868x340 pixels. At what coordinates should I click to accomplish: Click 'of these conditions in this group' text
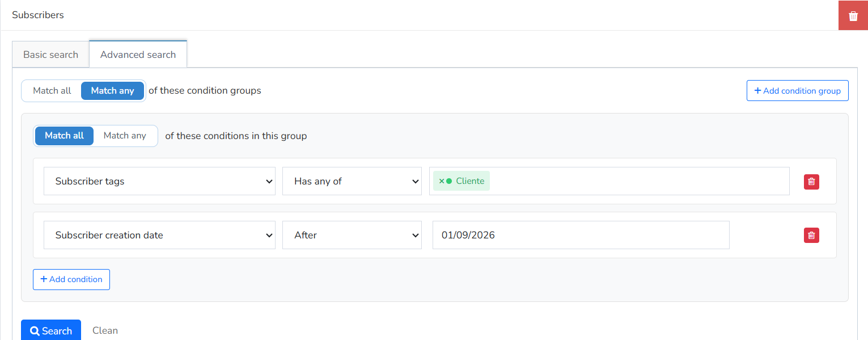[236, 136]
